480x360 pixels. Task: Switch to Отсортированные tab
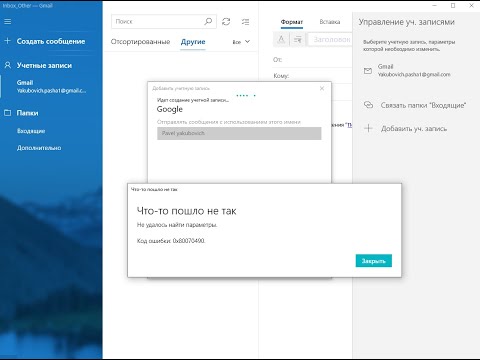coord(140,42)
